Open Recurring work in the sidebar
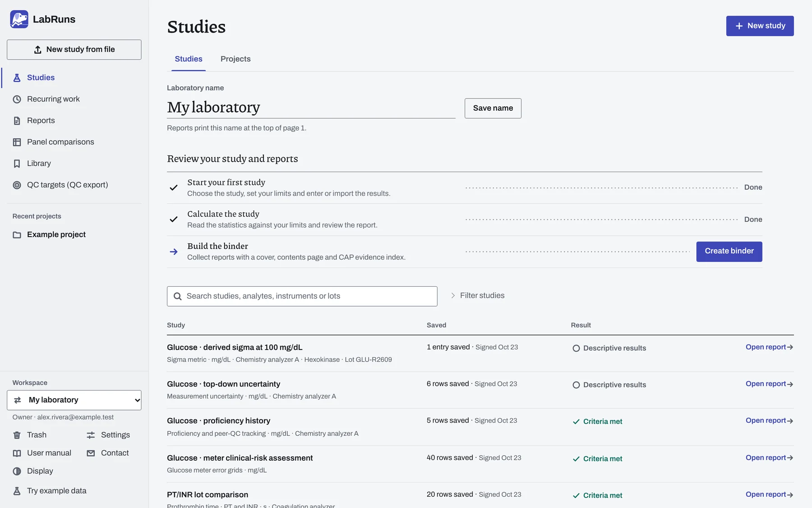812x508 pixels. click(x=53, y=99)
